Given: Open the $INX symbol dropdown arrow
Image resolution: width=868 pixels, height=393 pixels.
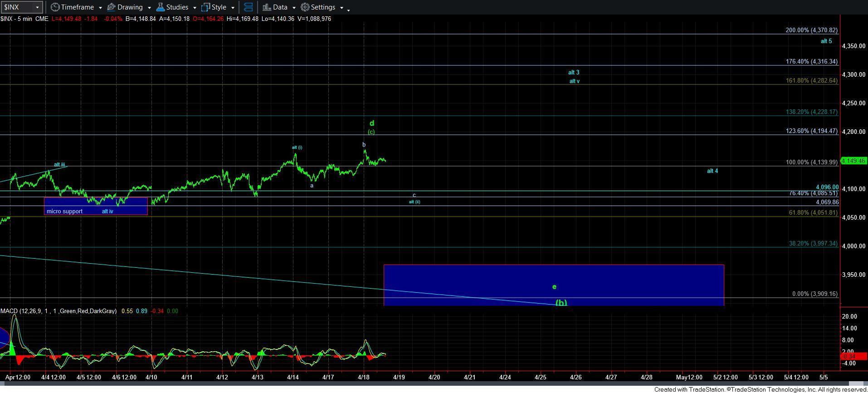Looking at the screenshot, I should (x=37, y=8).
